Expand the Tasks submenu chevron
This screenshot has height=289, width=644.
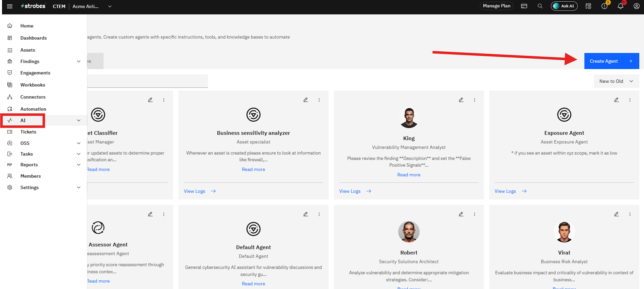(79, 154)
